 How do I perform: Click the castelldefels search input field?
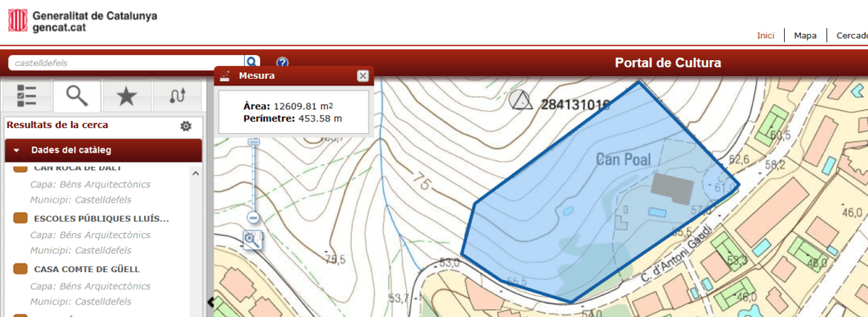[x=127, y=63]
